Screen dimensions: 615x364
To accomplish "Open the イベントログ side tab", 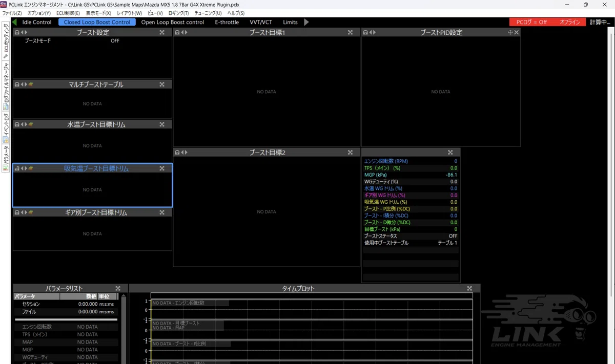I will (x=6, y=126).
